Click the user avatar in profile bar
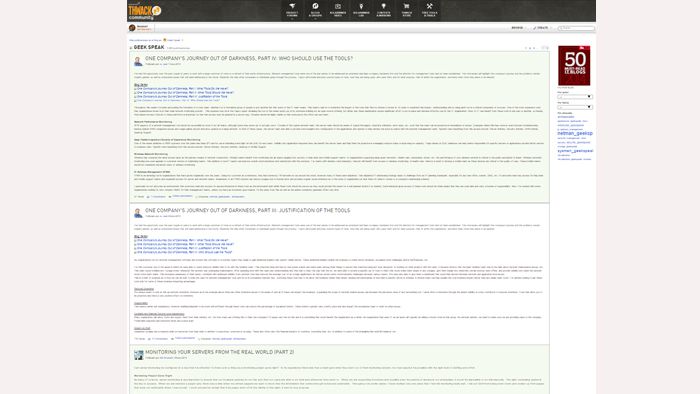The width and height of the screenshot is (700, 394). click(x=132, y=28)
